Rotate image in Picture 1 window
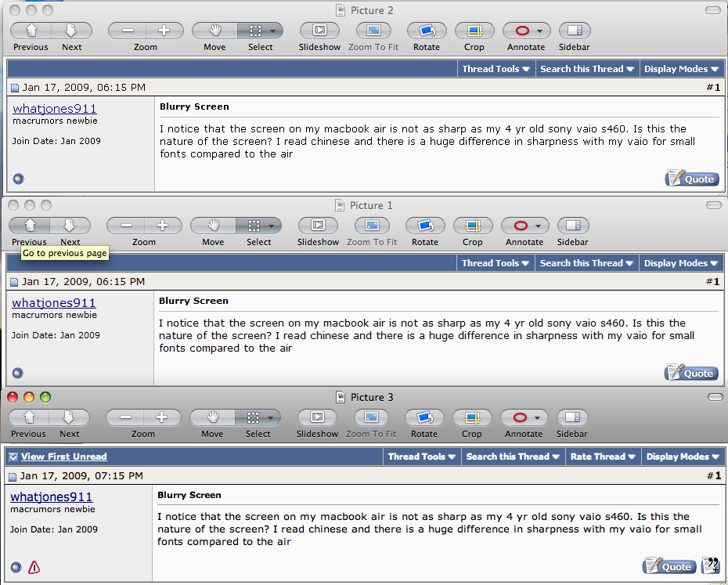Viewport: 728px width, 585px height. (425, 226)
